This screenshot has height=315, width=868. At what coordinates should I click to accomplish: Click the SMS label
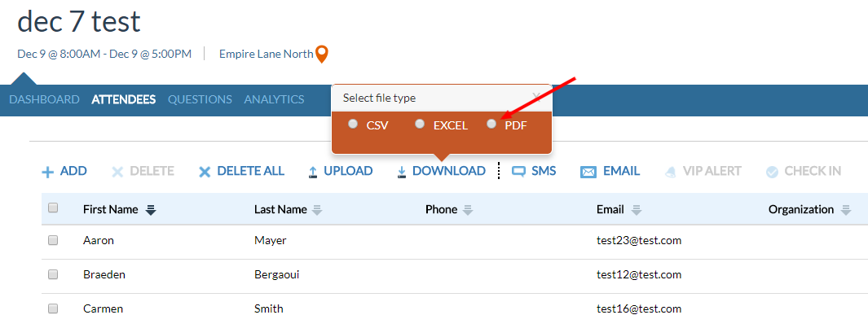(x=544, y=171)
